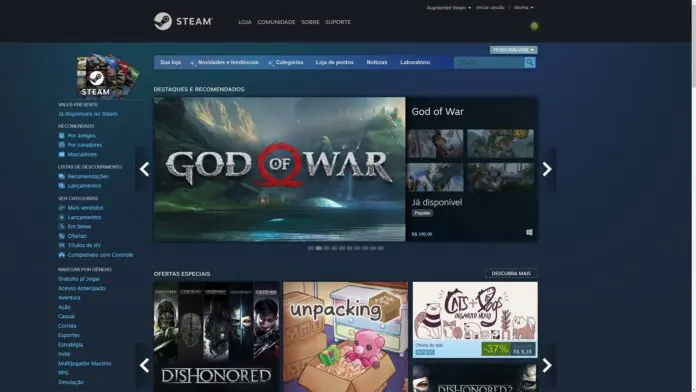The height and width of the screenshot is (392, 696).
Task: Browse the Aventura genre
Action: (69, 297)
